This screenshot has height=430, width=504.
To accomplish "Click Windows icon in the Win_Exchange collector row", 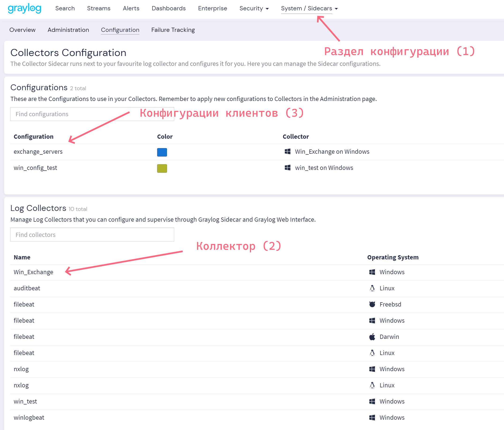I will pyautogui.click(x=372, y=272).
